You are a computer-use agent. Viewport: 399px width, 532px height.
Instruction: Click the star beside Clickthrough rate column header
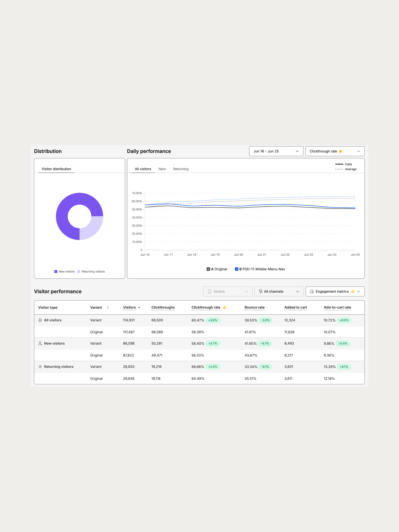(x=224, y=308)
